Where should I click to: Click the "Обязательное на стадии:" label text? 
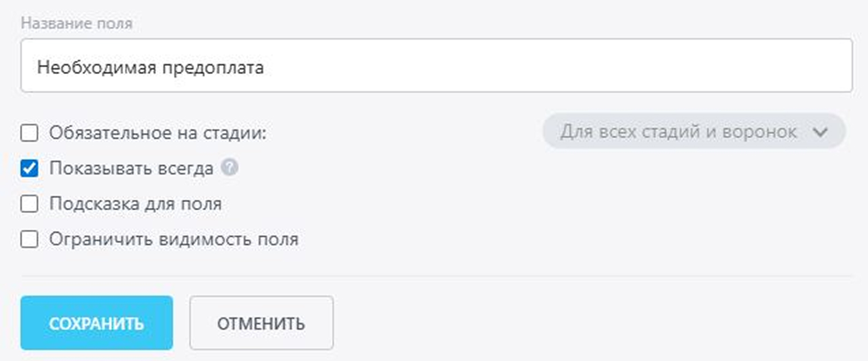[x=158, y=133]
